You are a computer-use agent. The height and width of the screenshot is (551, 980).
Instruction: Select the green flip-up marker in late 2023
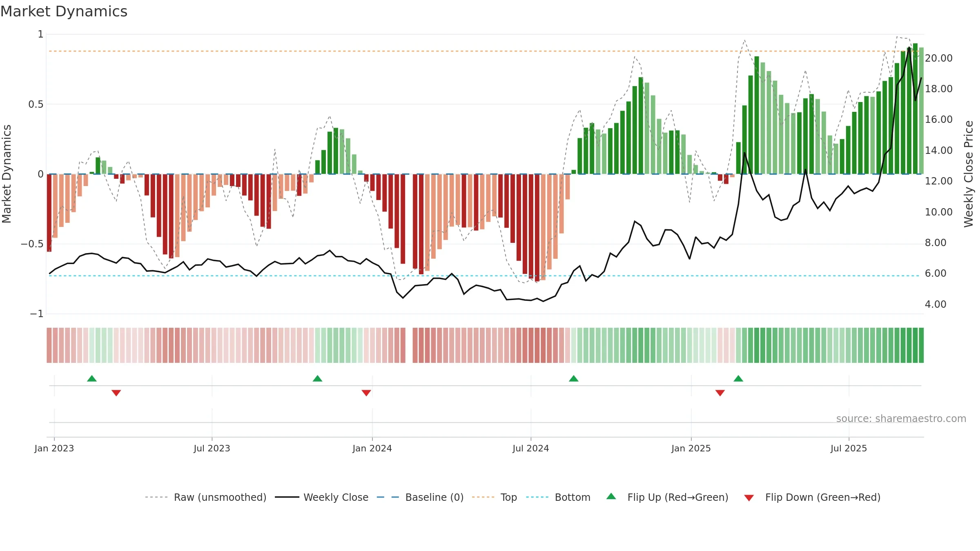[x=318, y=378]
